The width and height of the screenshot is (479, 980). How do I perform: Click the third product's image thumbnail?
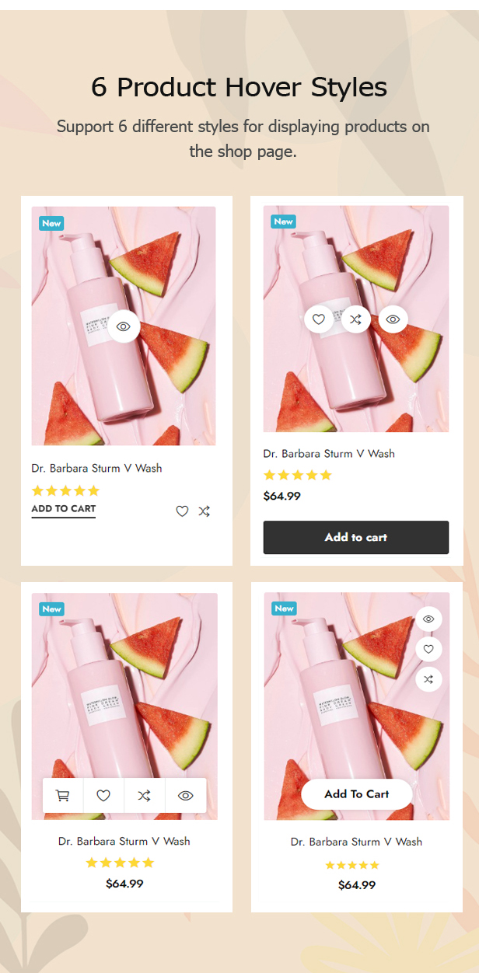124,684
